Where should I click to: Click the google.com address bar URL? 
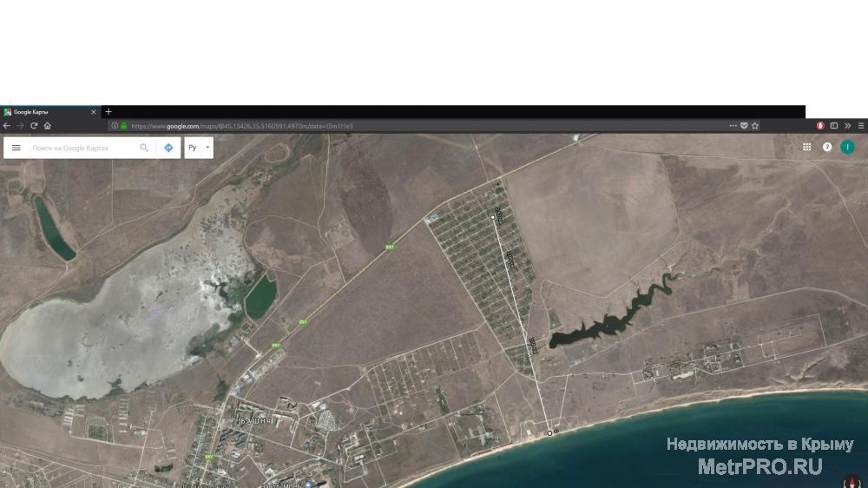point(242,126)
